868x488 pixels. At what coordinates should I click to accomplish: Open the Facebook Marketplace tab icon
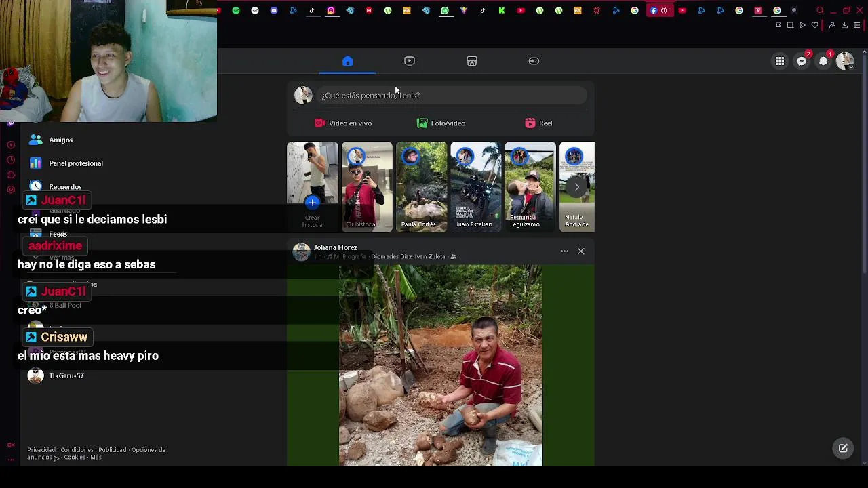472,61
